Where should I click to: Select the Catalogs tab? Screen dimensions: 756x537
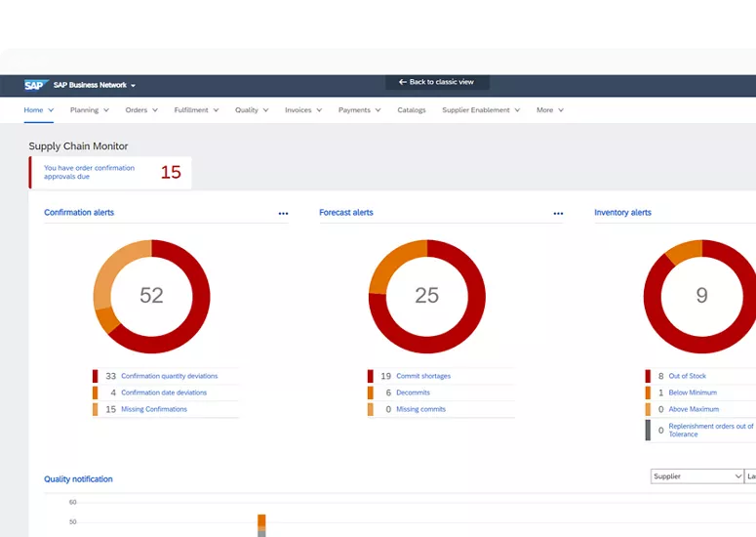pos(411,110)
